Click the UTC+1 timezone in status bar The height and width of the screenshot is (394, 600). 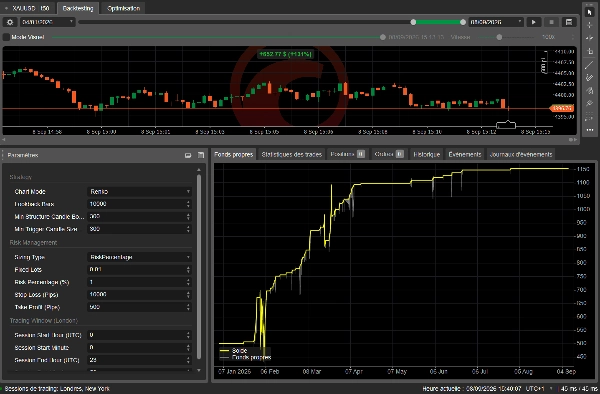tap(535, 389)
